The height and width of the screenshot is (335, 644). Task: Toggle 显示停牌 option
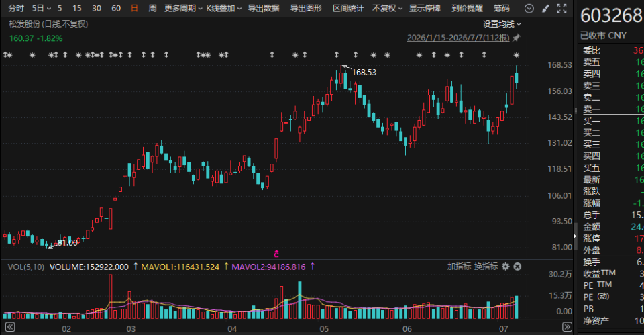point(425,8)
